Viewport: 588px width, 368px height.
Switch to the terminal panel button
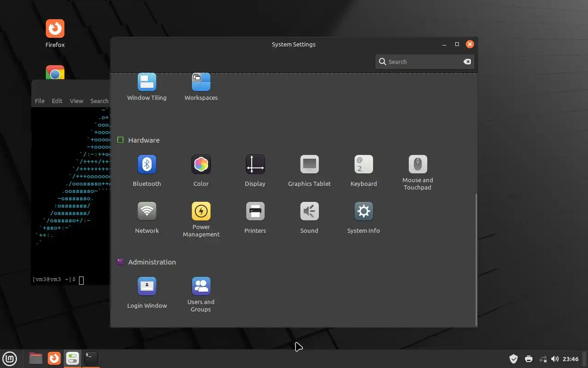pos(91,358)
